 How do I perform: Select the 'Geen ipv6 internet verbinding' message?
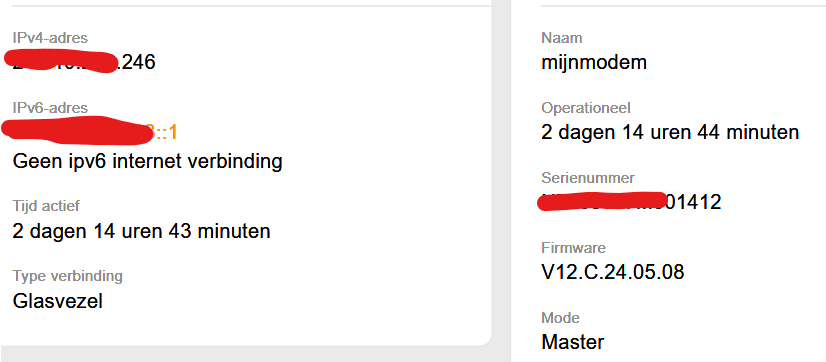[x=148, y=161]
